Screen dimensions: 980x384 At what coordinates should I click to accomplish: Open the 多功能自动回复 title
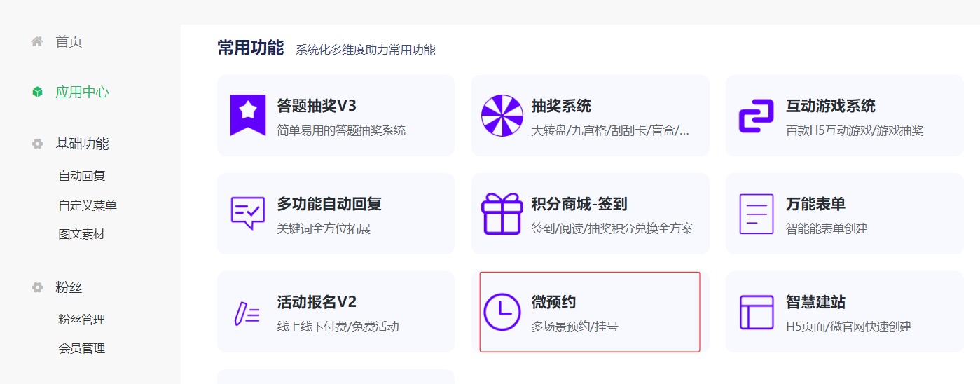click(329, 204)
